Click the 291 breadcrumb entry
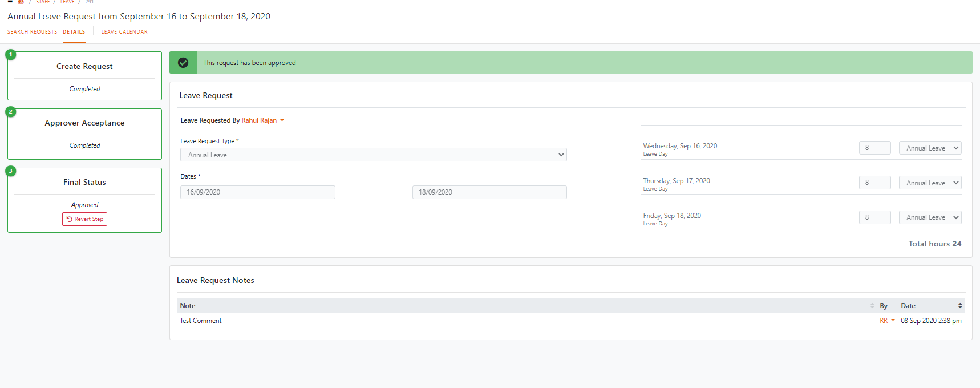The width and height of the screenshot is (980, 388). coord(90,2)
